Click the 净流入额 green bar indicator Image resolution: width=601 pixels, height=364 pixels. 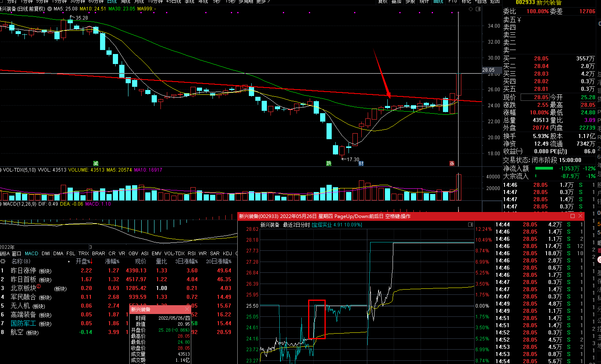tap(544, 168)
